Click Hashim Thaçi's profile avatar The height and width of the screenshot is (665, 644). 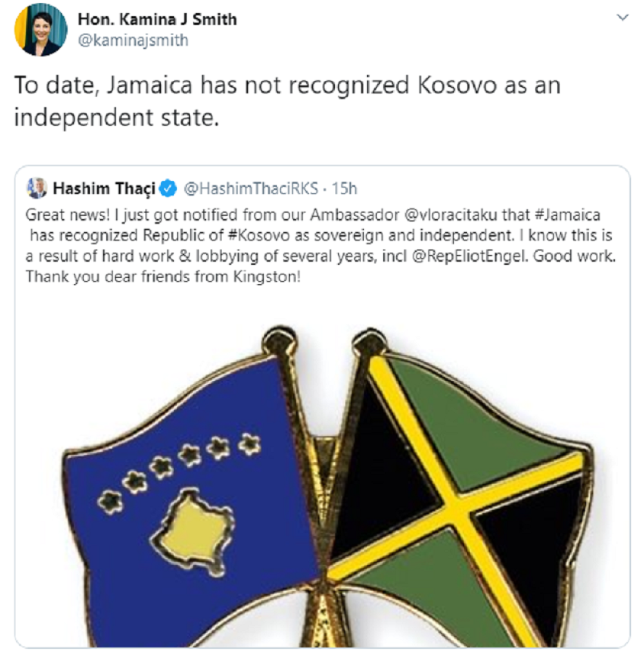37,187
